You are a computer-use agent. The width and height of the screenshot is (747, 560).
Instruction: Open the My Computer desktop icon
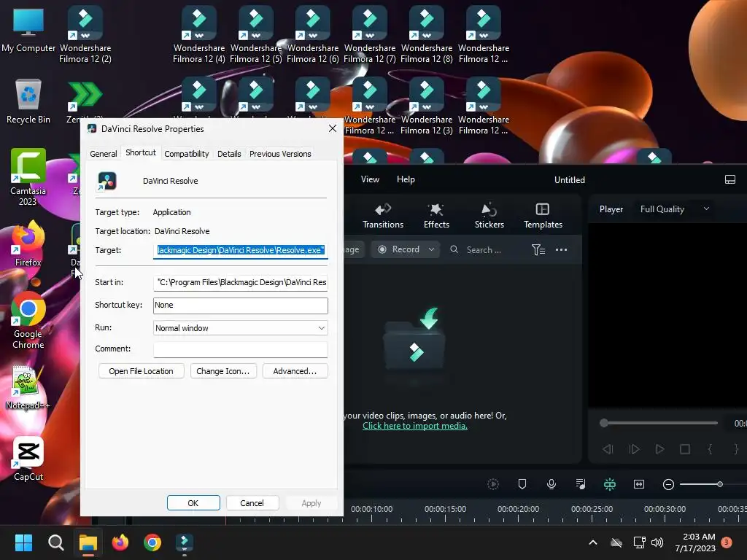point(28,30)
